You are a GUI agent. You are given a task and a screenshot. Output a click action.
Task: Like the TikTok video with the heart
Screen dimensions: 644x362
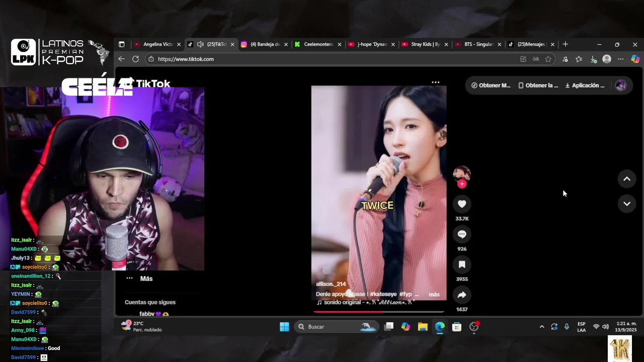click(x=461, y=204)
